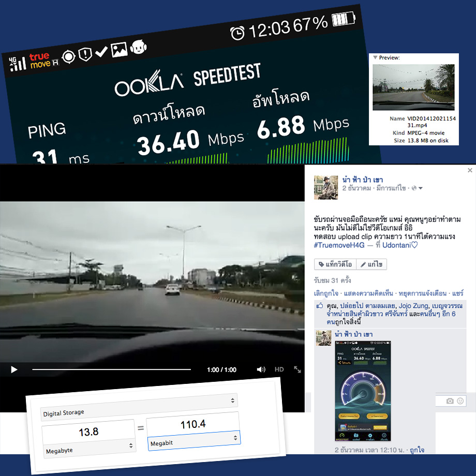476x476 pixels.
Task: Click หยุดการแจ้งเตือน stop notifications link
Action: click(422, 293)
